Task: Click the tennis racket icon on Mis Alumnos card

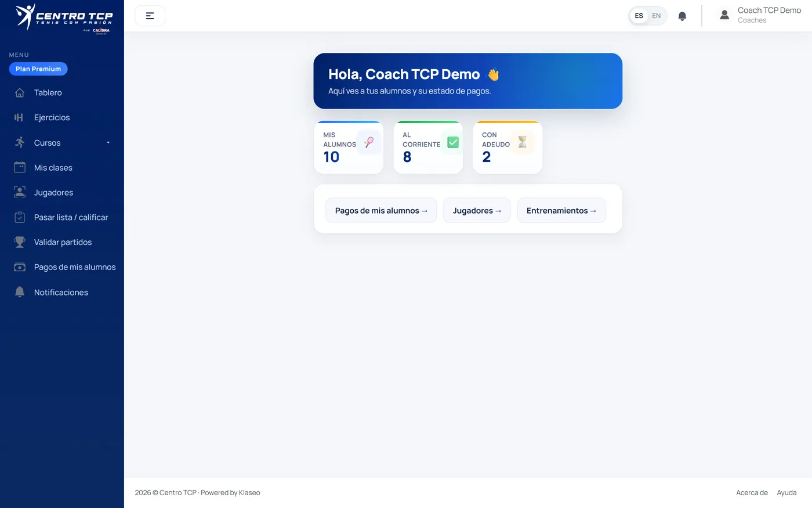Action: (369, 142)
